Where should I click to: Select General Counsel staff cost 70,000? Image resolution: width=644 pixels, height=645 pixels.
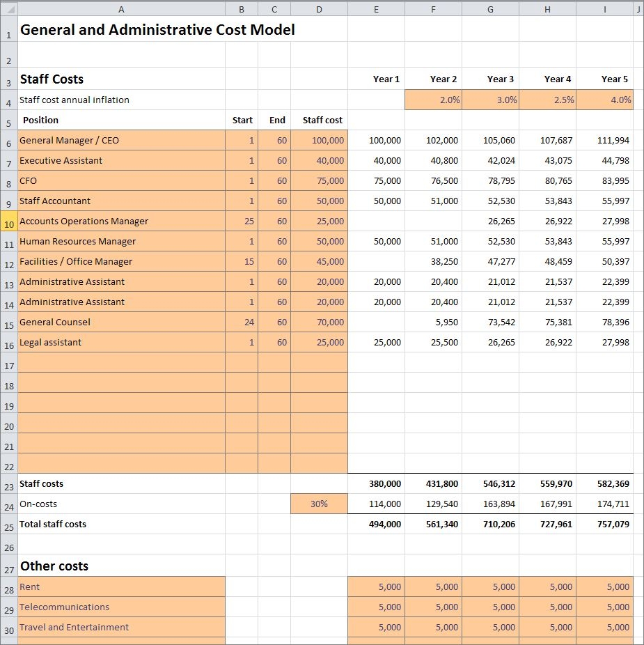point(319,322)
